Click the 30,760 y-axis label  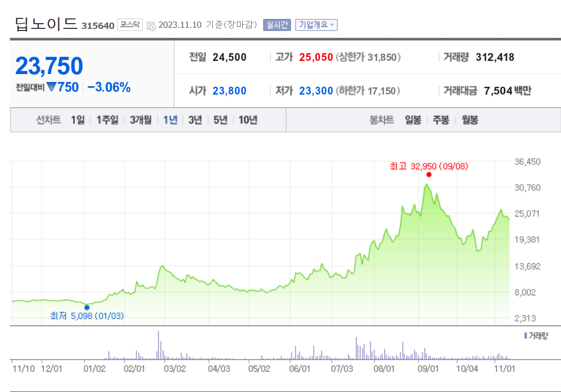[527, 188]
